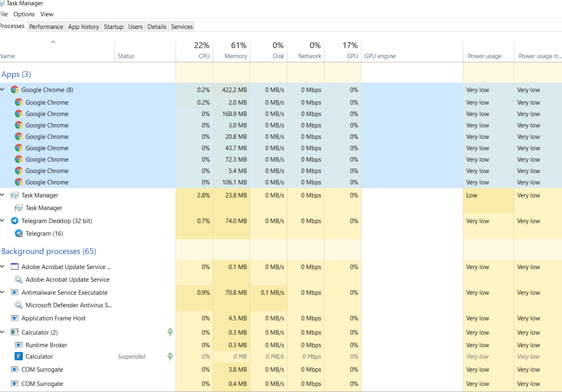Click the Telegram Desktop (32 bit) icon
The width and height of the screenshot is (562, 392).
pos(14,221)
